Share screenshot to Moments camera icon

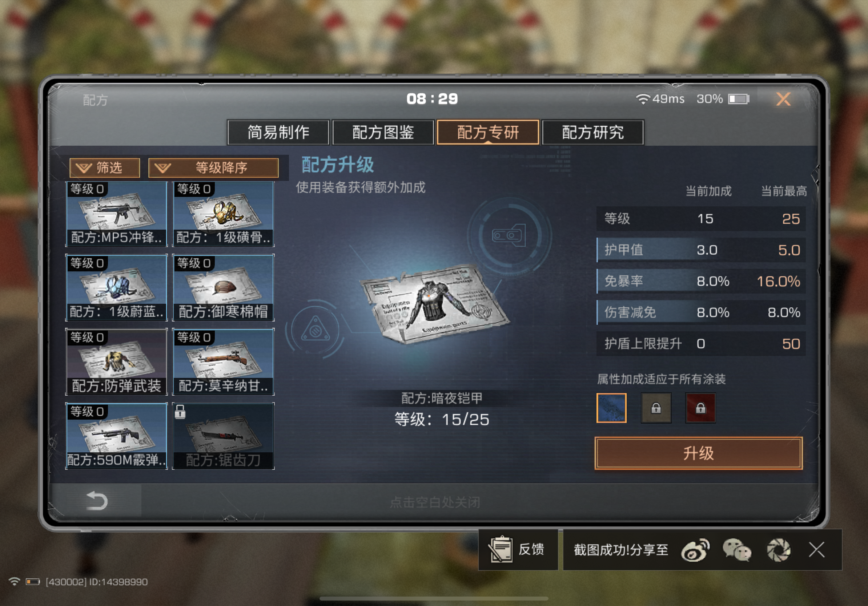779,550
